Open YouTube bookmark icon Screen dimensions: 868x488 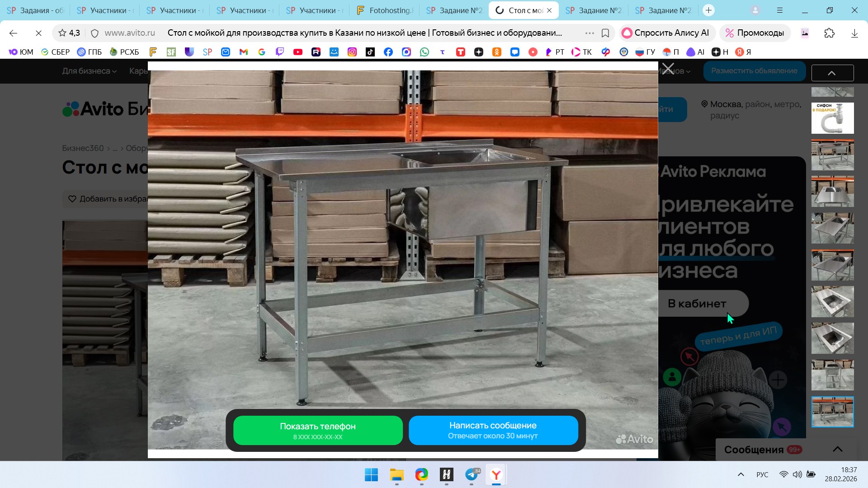pos(298,52)
